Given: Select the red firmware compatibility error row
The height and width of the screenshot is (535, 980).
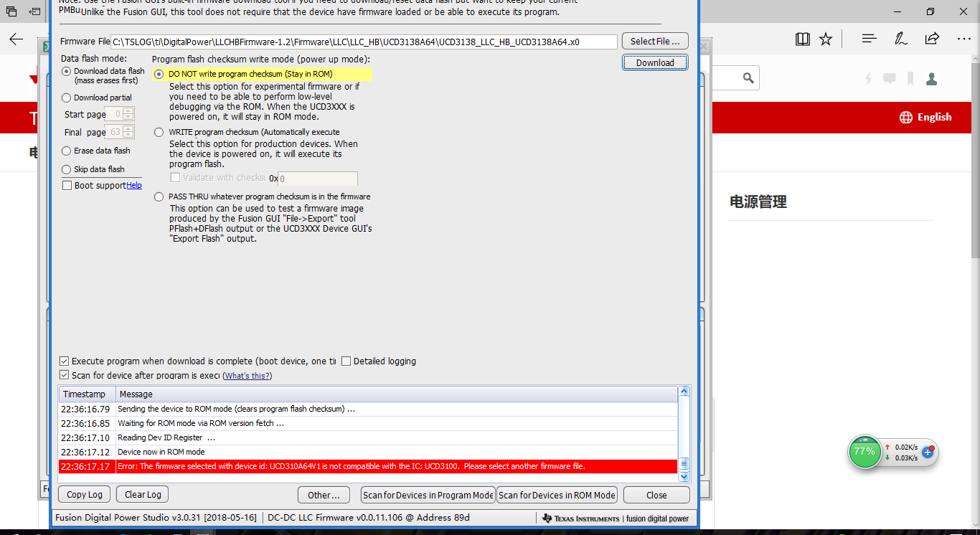Looking at the screenshot, I should click(368, 466).
